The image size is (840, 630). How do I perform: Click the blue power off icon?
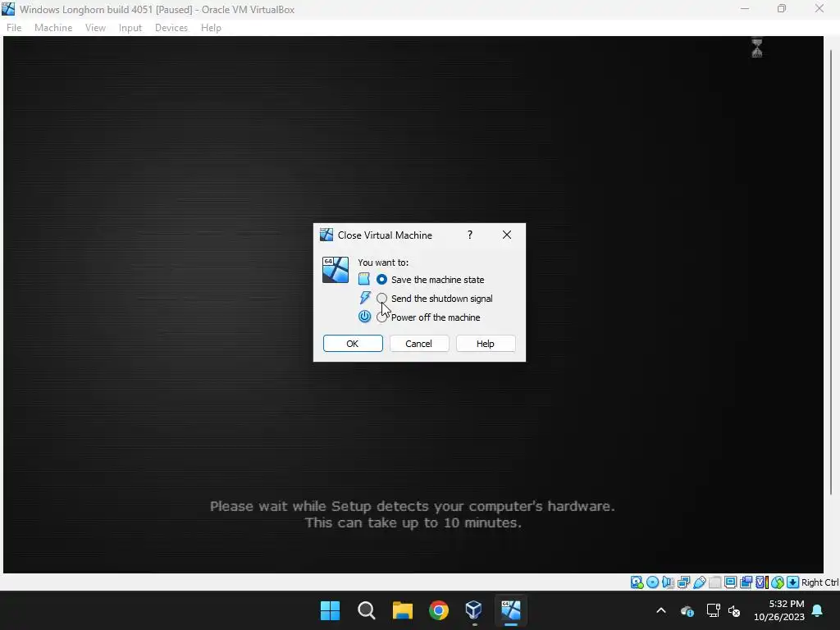tap(364, 317)
